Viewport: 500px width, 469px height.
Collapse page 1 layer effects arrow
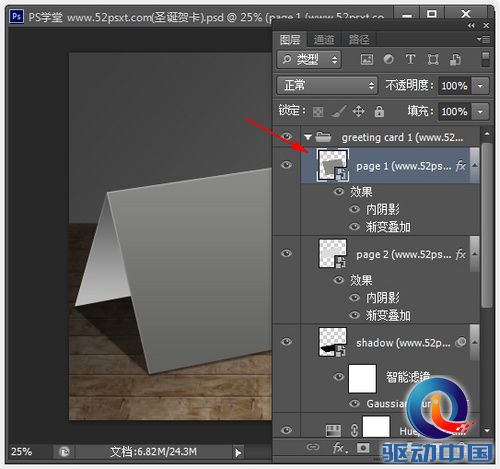tap(475, 165)
